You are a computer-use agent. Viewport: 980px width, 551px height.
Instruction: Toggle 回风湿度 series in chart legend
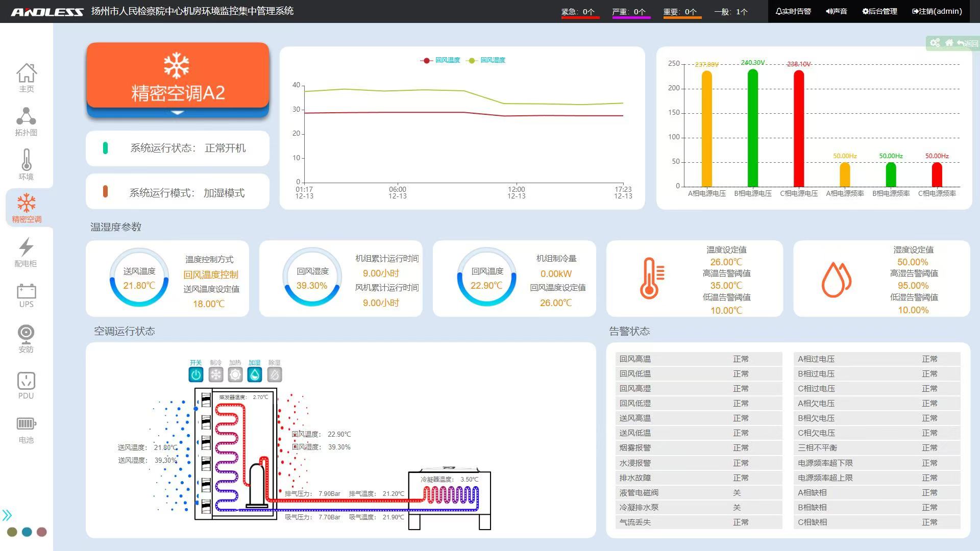coord(487,60)
